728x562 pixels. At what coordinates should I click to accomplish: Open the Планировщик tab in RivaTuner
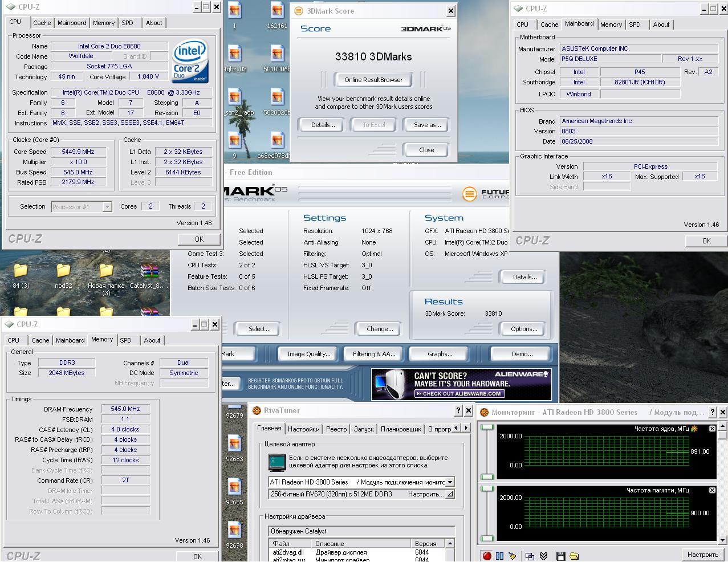pyautogui.click(x=401, y=429)
